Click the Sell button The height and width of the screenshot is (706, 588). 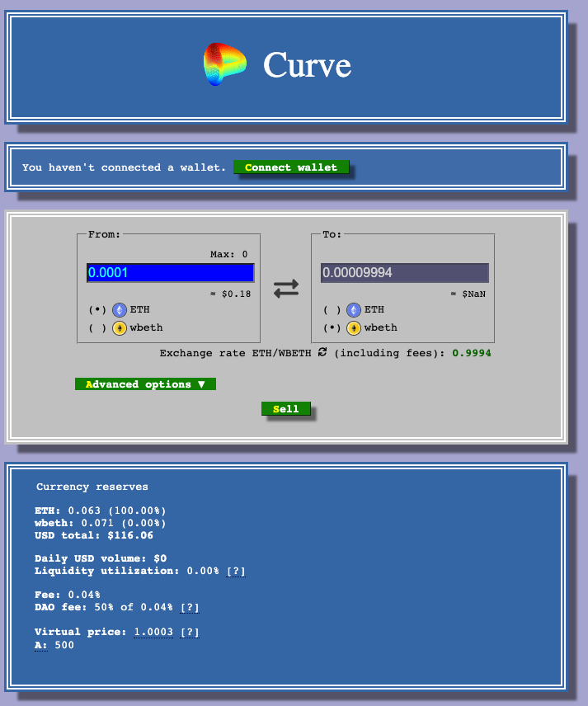pyautogui.click(x=286, y=409)
